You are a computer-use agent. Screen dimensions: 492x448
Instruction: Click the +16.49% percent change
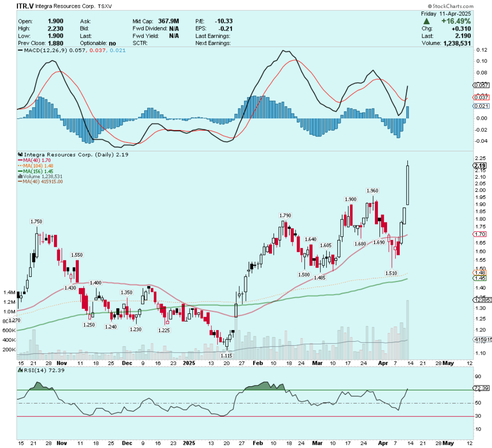tap(456, 21)
